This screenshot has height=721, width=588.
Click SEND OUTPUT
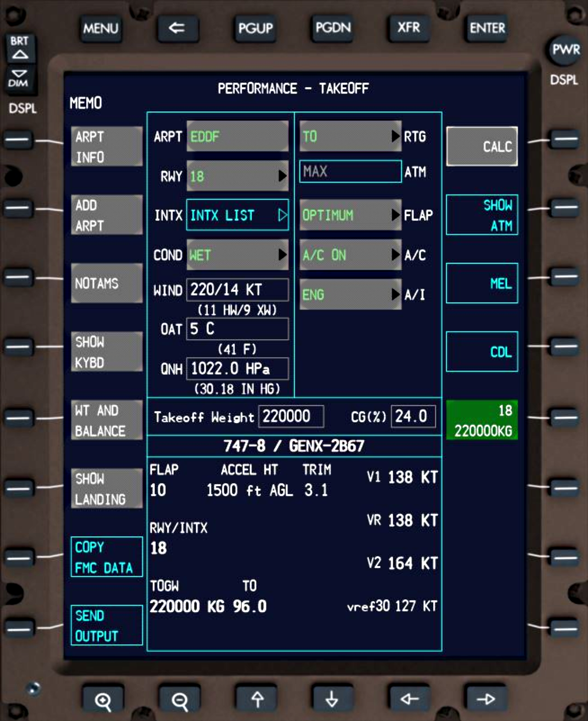(107, 624)
